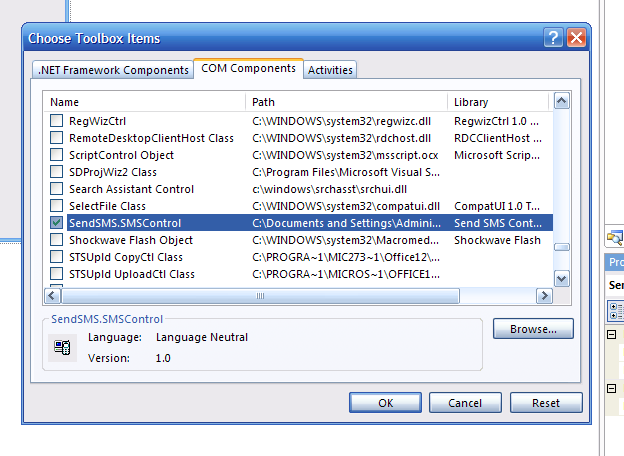
Task: Enable the Shockwave Flash Object checkbox
Action: [x=56, y=240]
